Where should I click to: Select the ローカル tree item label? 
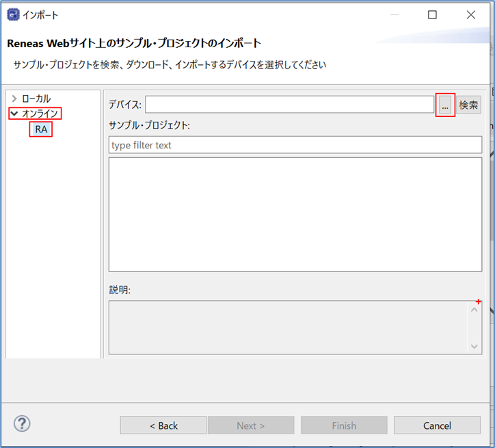[x=36, y=98]
